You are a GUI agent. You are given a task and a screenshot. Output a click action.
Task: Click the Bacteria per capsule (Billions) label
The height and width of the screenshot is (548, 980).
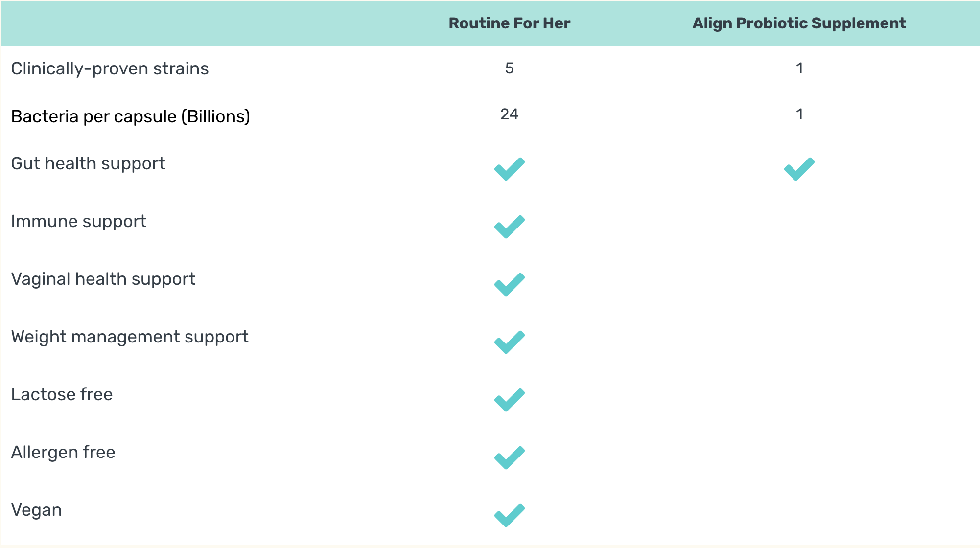(130, 116)
